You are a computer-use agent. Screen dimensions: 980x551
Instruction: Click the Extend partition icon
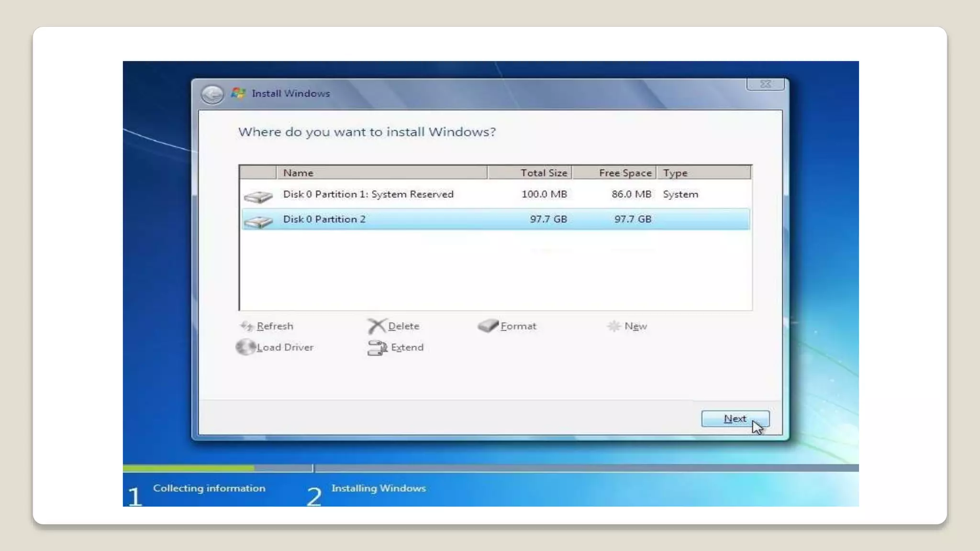pyautogui.click(x=377, y=348)
